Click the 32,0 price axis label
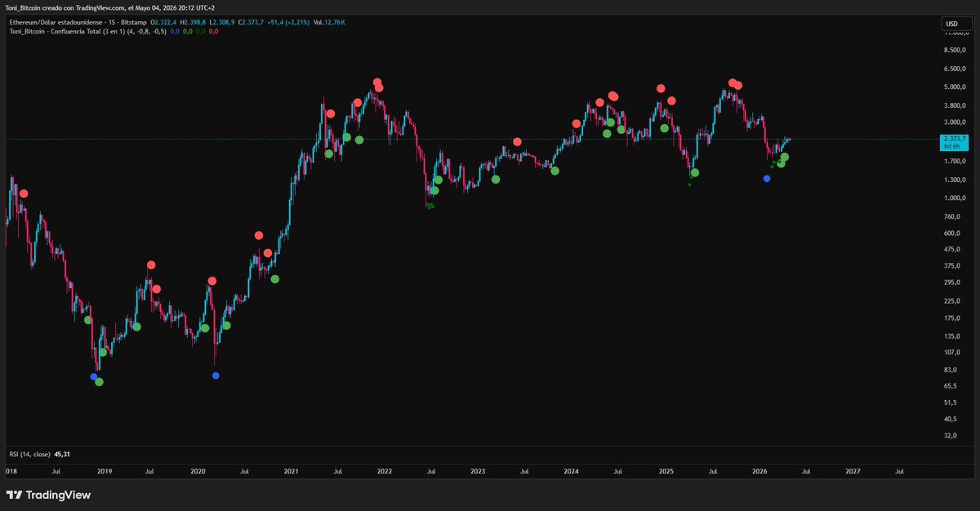Viewport: 980px width, 511px height. tap(951, 435)
